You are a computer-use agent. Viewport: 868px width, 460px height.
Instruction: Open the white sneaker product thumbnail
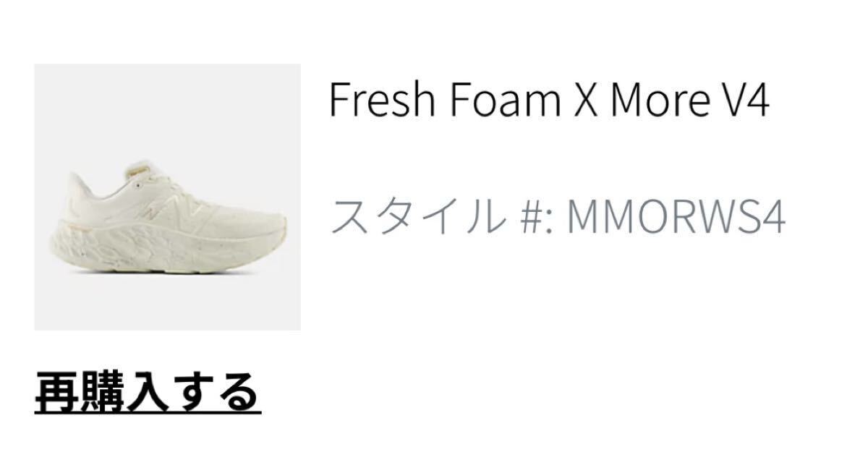click(167, 197)
